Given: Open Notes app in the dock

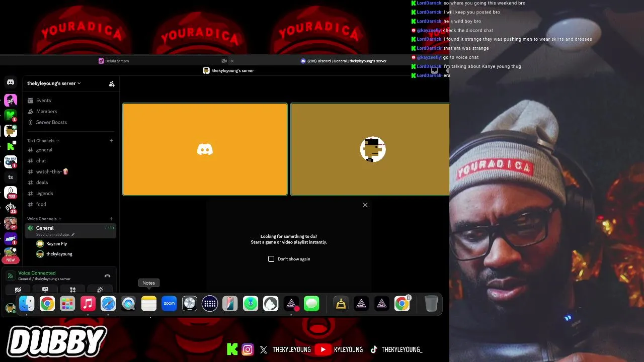Looking at the screenshot, I should pyautogui.click(x=149, y=304).
